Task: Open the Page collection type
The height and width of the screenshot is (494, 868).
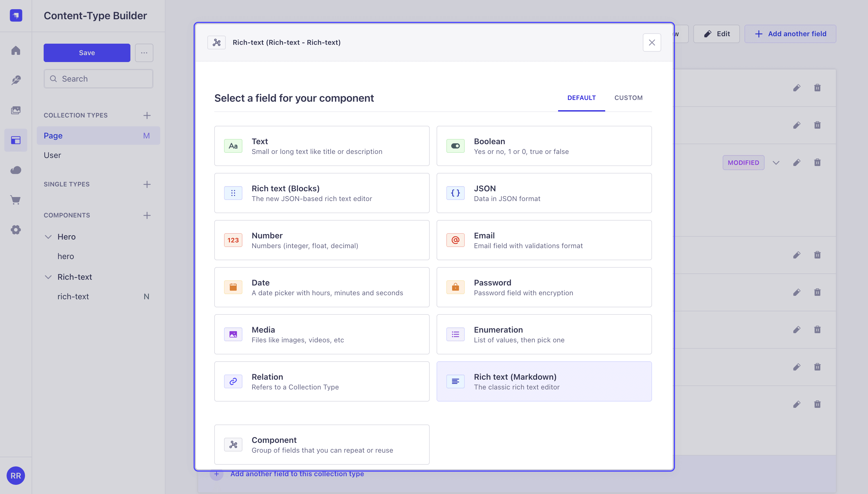Action: [98, 136]
